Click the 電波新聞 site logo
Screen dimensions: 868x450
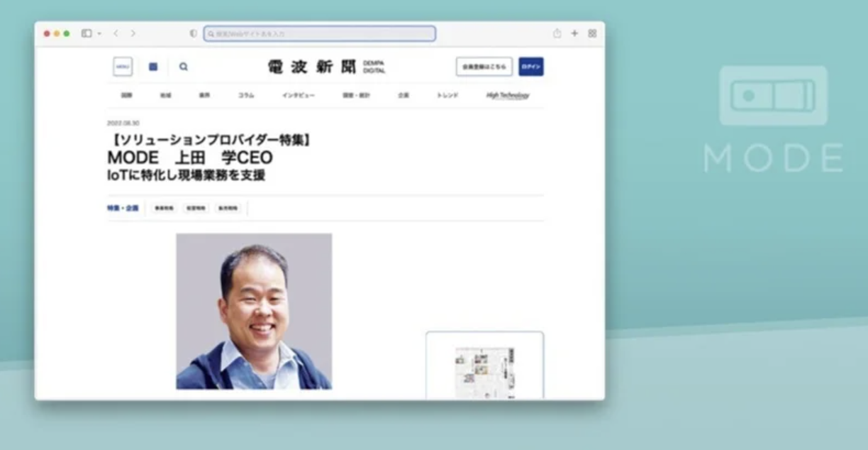(312, 67)
